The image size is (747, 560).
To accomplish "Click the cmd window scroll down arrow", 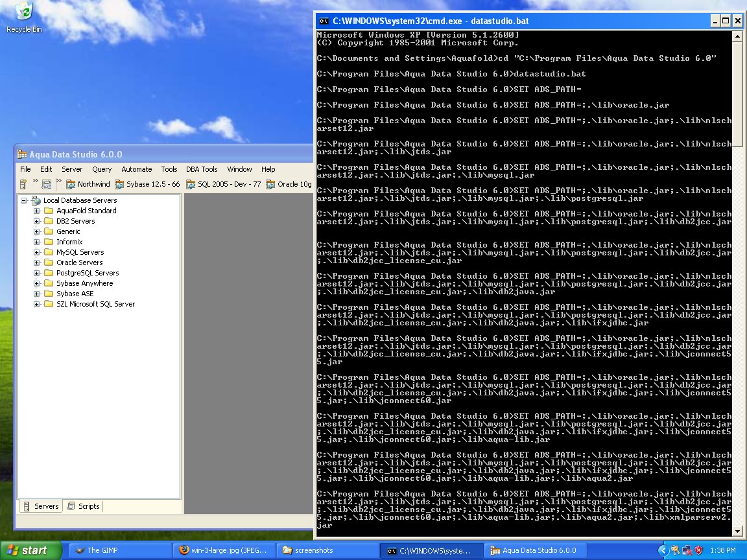I will 738,531.
